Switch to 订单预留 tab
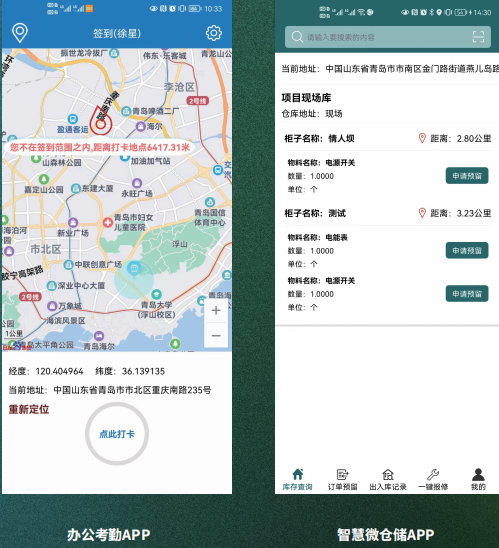 coord(342,480)
